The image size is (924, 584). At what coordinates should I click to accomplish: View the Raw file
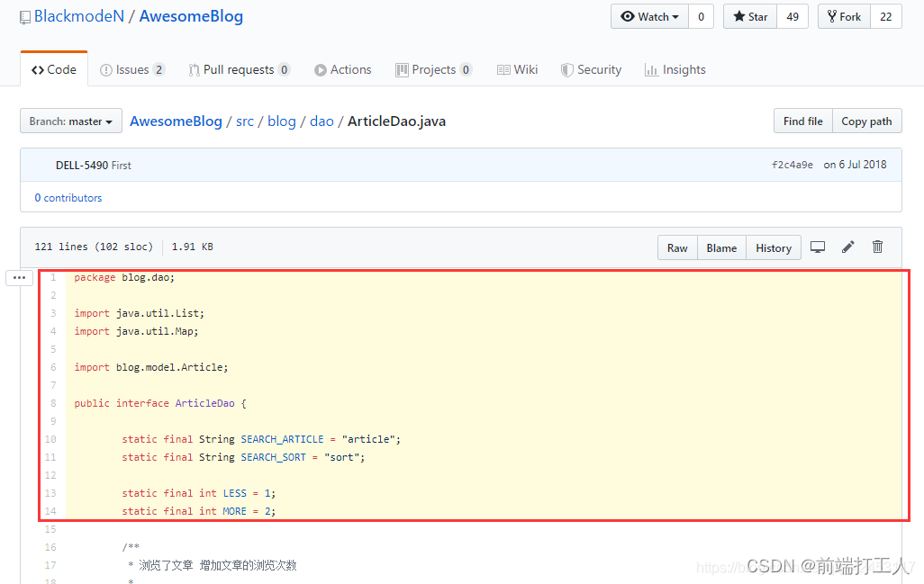pyautogui.click(x=677, y=247)
